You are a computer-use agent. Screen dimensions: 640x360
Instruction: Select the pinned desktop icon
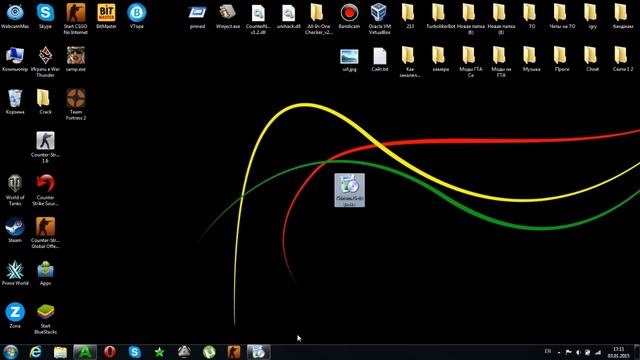[x=197, y=16]
